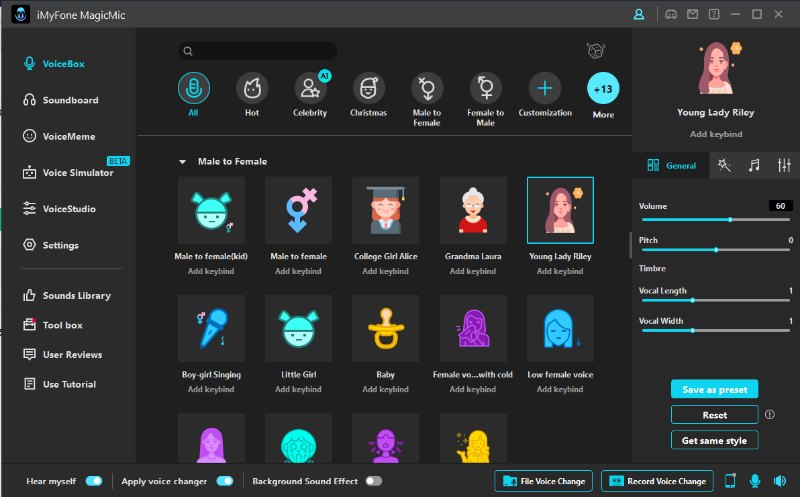
Task: Select the All voices category
Action: point(193,88)
